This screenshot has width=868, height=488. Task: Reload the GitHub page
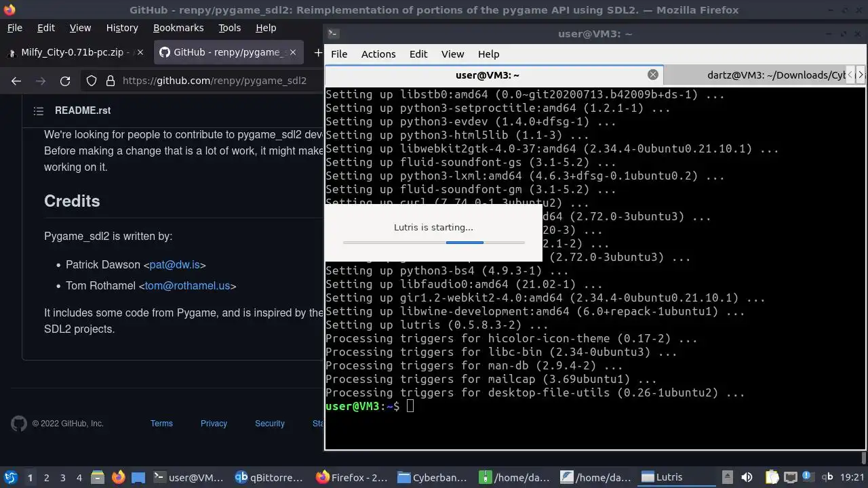(x=65, y=81)
